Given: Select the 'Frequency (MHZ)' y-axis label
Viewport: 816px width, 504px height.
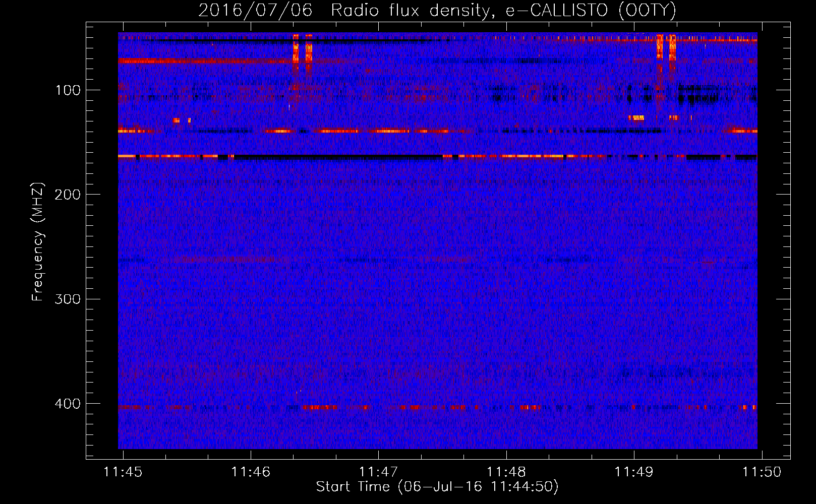Looking at the screenshot, I should click(38, 241).
